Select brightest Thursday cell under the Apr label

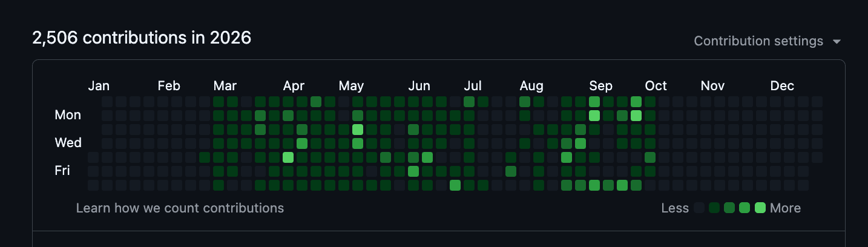(288, 157)
